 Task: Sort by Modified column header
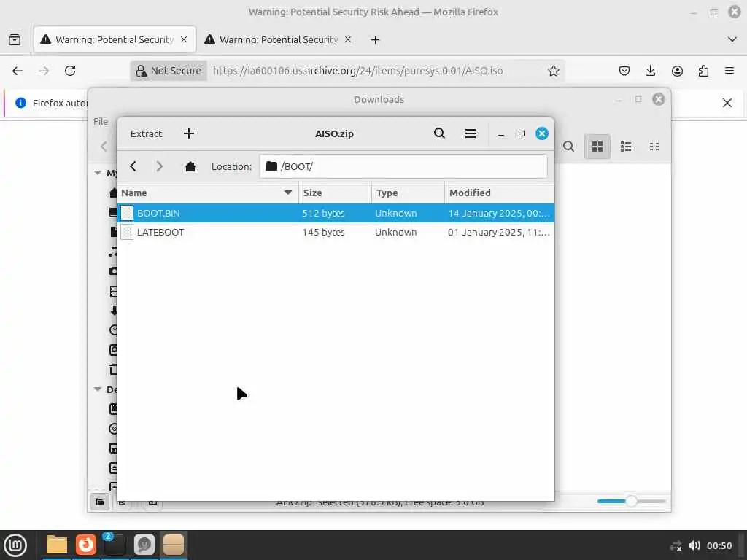[499, 192]
